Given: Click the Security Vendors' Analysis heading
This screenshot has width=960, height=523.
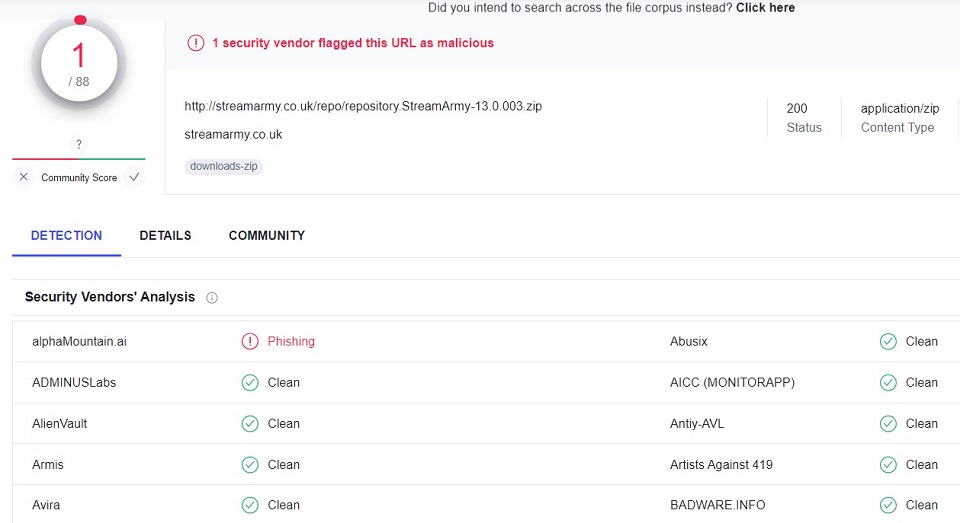Looking at the screenshot, I should click(110, 297).
